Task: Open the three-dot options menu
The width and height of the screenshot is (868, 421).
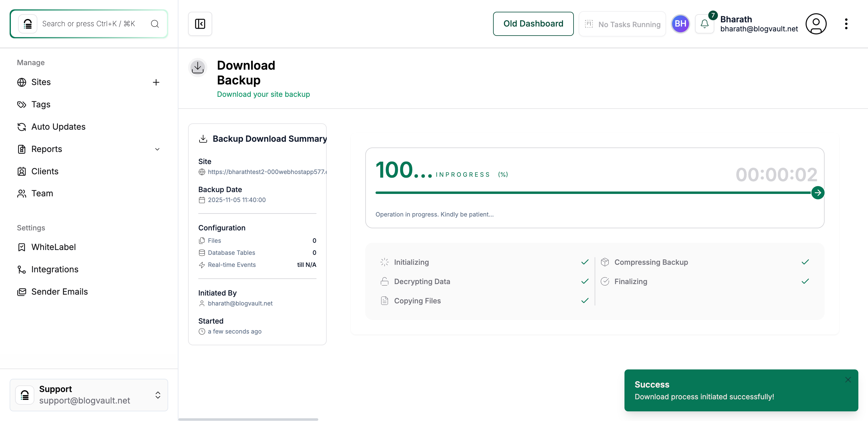Action: point(846,24)
